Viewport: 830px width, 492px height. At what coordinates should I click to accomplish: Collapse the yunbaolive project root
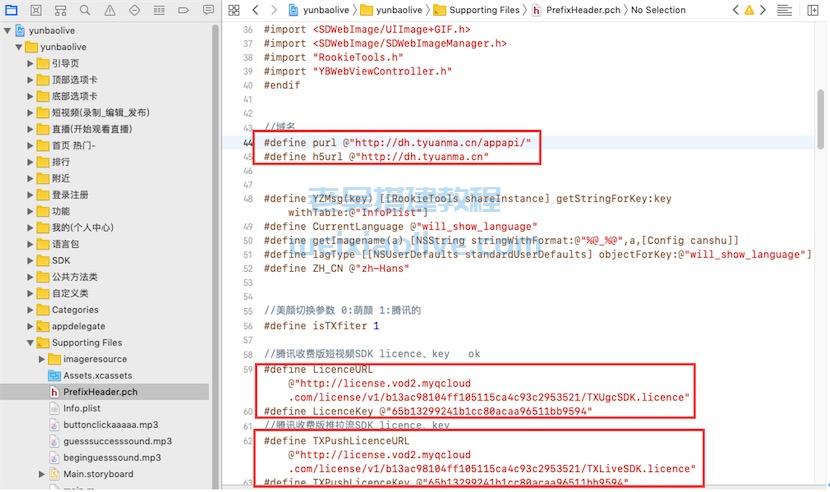pyautogui.click(x=7, y=31)
